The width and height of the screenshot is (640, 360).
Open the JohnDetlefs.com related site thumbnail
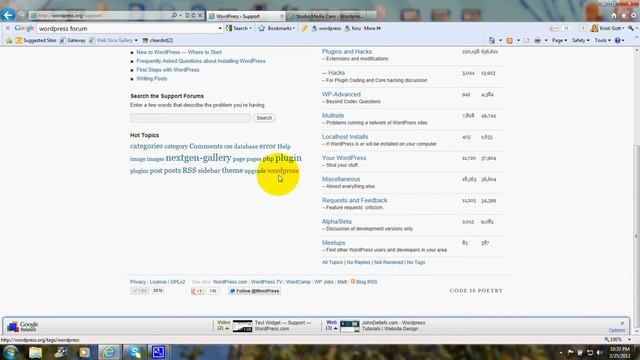tap(350, 326)
